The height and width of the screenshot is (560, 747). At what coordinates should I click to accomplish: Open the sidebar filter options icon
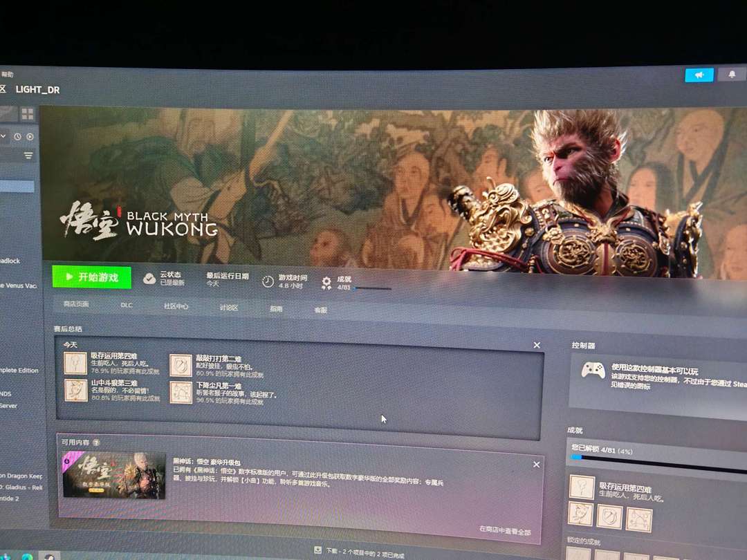(28, 156)
